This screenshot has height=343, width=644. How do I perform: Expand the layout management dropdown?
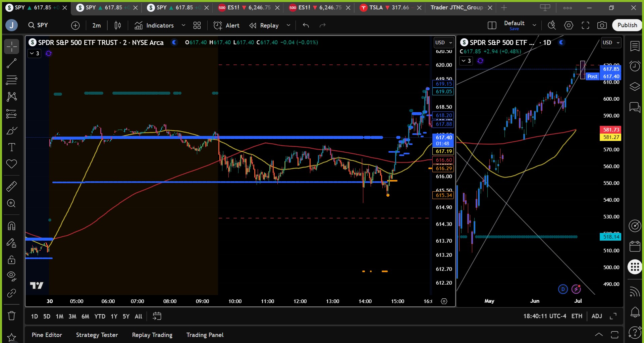pyautogui.click(x=534, y=25)
